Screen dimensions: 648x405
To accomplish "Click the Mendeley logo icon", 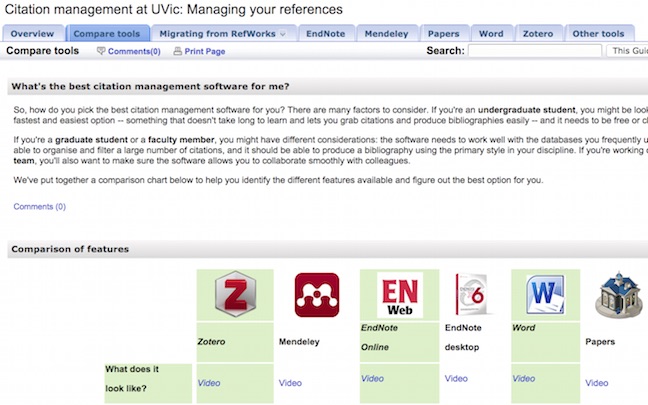I will [x=317, y=295].
